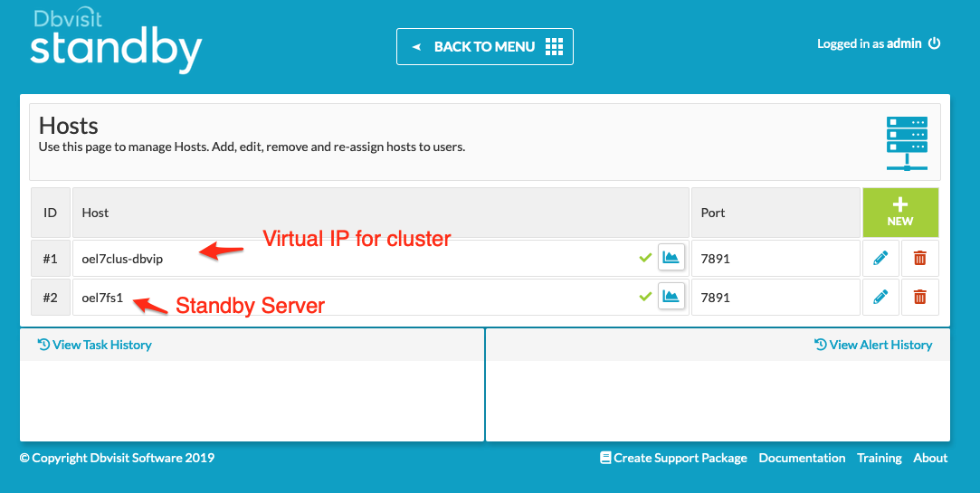Click port 7891 in the oel7fs1 row
This screenshot has width=980, height=493.
tap(716, 298)
